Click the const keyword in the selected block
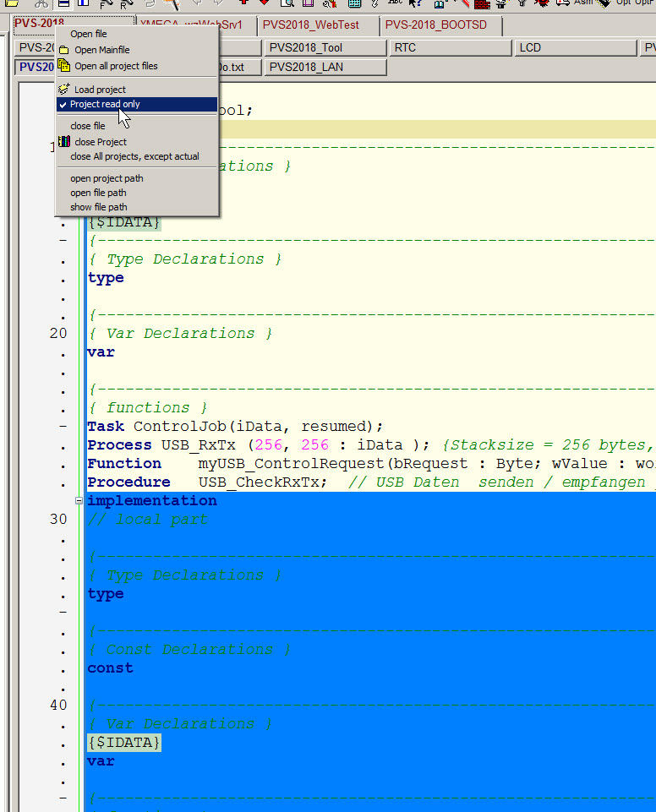Image resolution: width=656 pixels, height=812 pixels. coord(111,668)
